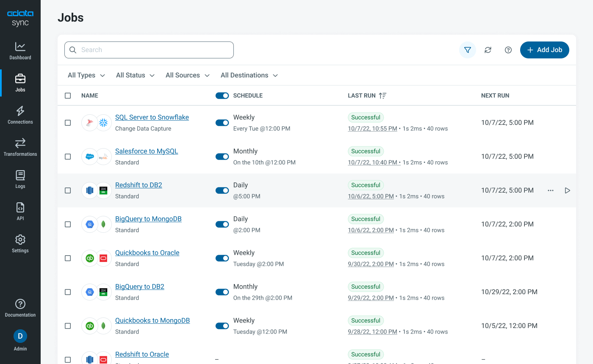This screenshot has width=593, height=364.
Task: Open Settings from the sidebar
Action: pyautogui.click(x=20, y=243)
